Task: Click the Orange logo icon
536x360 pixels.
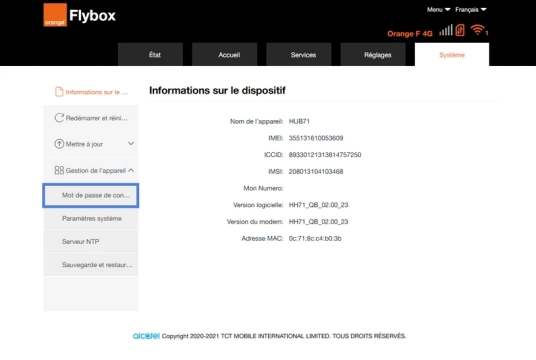Action: [55, 15]
